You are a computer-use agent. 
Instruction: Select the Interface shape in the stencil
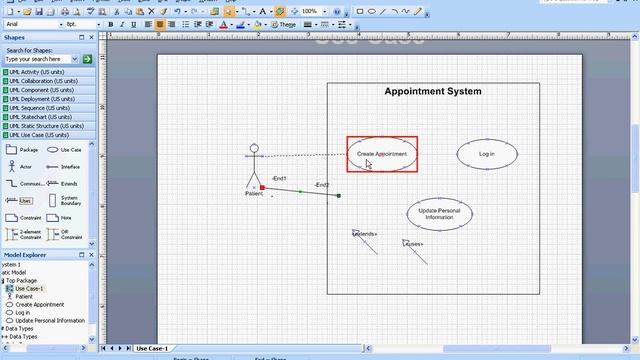(x=63, y=167)
